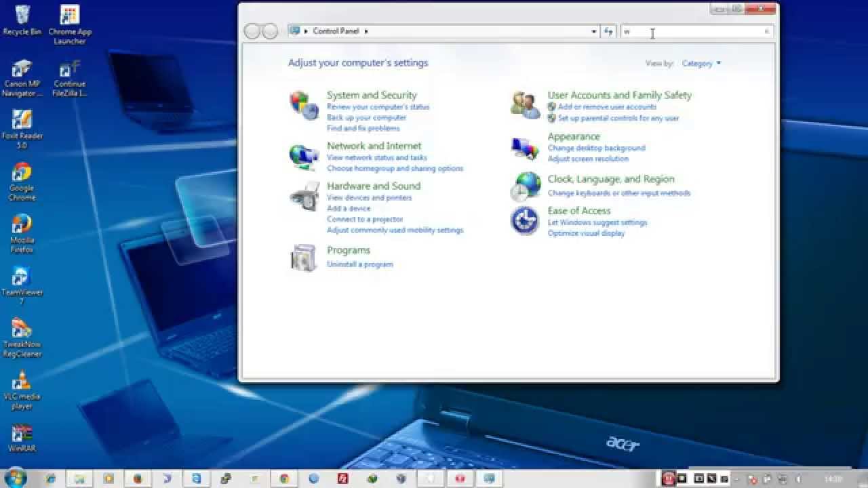Select the Mozilla Firefox desktop icon
The image size is (868, 488).
tap(22, 234)
